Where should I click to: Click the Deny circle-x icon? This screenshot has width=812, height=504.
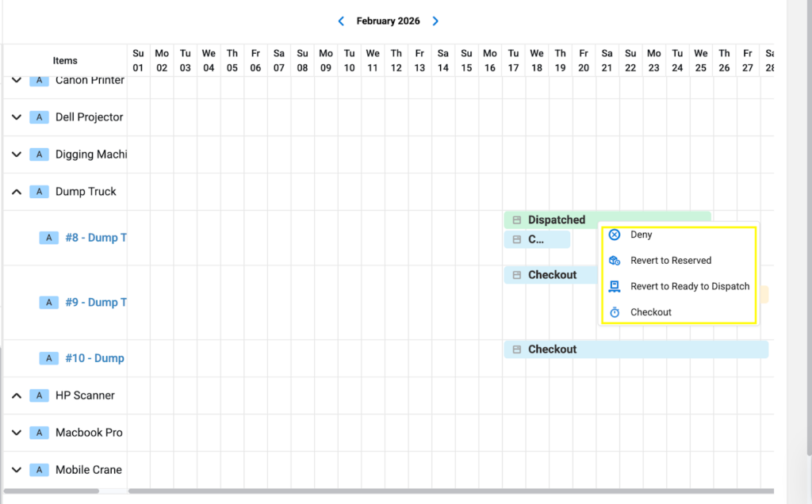[x=614, y=235]
